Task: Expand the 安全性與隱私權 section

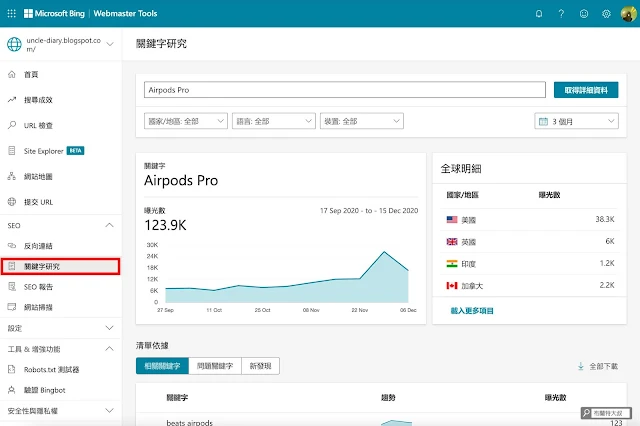Action: coord(109,410)
